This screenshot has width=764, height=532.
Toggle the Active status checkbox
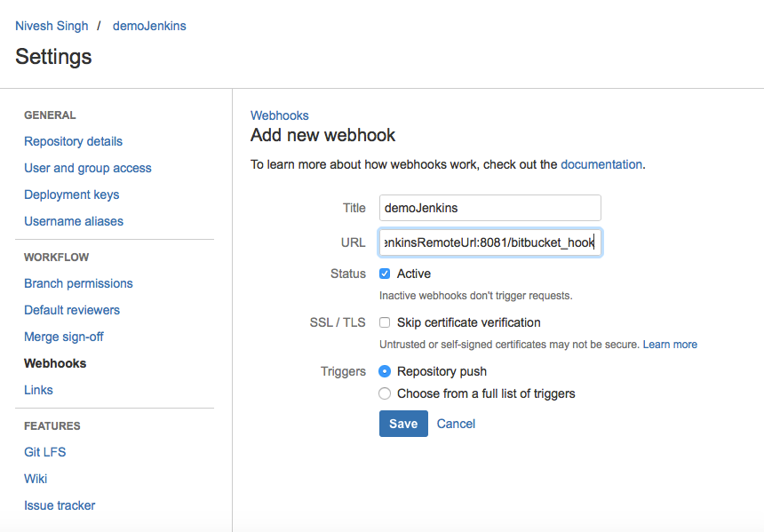385,274
